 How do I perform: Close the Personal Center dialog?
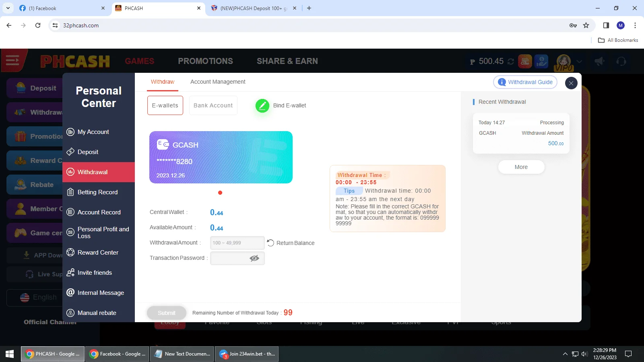(571, 83)
